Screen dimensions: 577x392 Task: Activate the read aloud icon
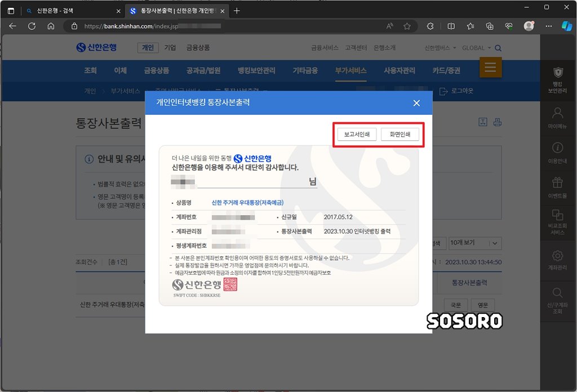[x=390, y=26]
